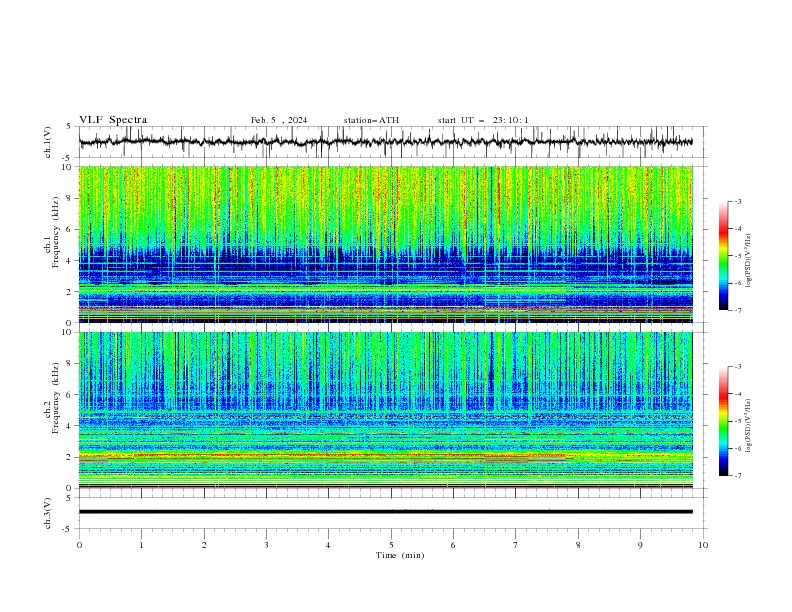792x612 pixels.
Task: Click the "ch.3(V)" waveform axis label
Action: (x=48, y=513)
